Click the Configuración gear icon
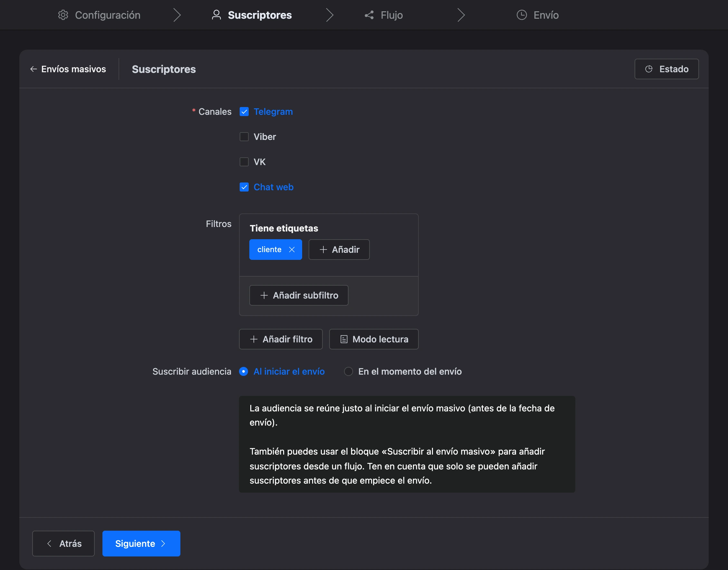 click(x=63, y=15)
